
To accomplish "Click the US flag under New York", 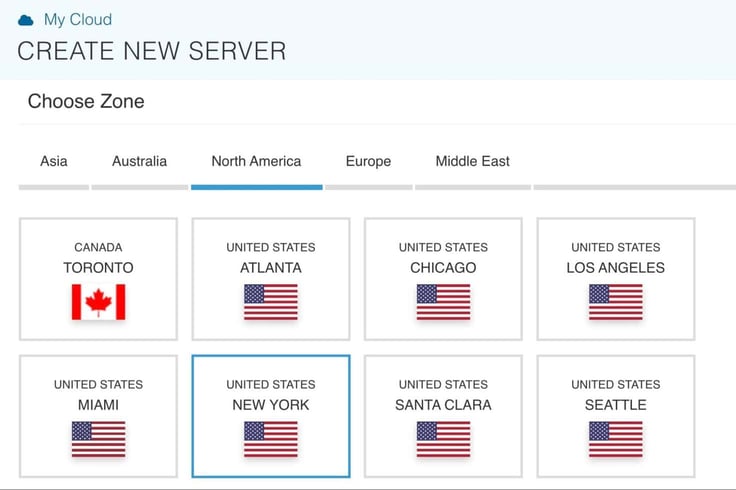I will (271, 439).
